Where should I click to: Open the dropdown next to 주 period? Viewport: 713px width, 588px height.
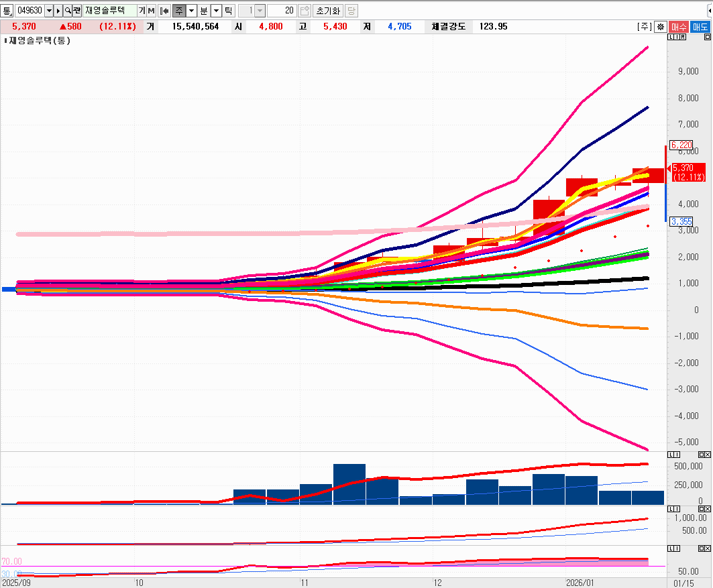point(192,11)
